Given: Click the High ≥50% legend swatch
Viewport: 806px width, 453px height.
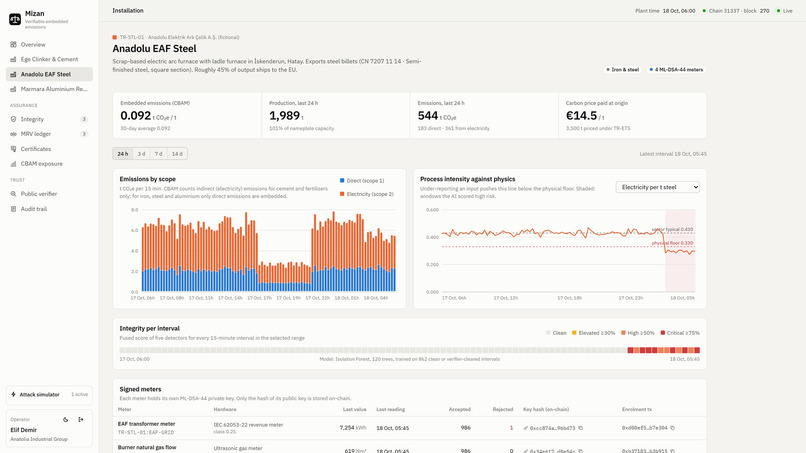Looking at the screenshot, I should coord(623,333).
